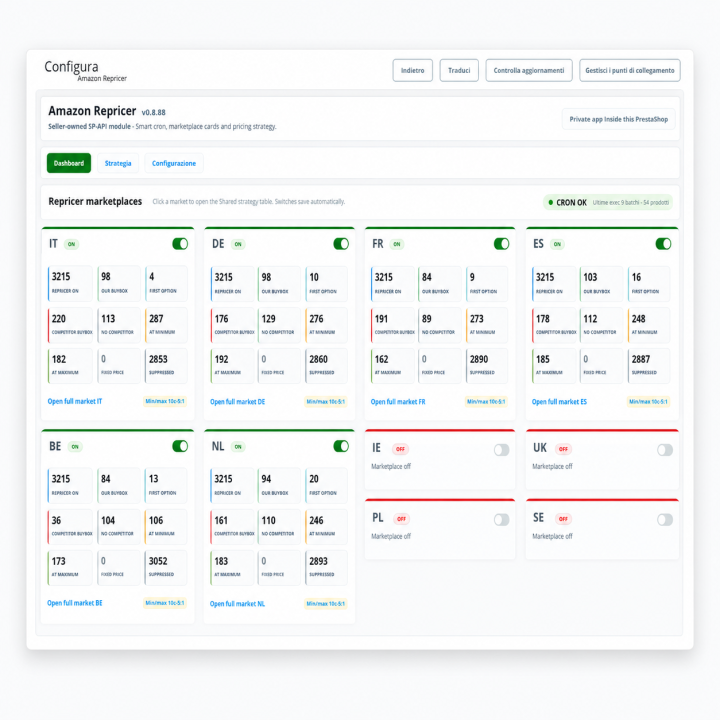
Task: Click Gestisci i punti di collegamento
Action: point(630,70)
